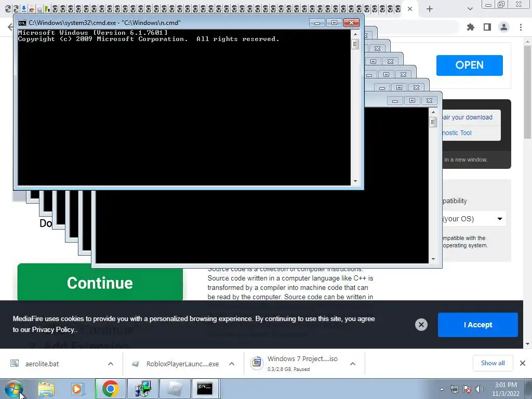Open the installer setup taskbar icon
The height and width of the screenshot is (399, 532).
click(142, 389)
